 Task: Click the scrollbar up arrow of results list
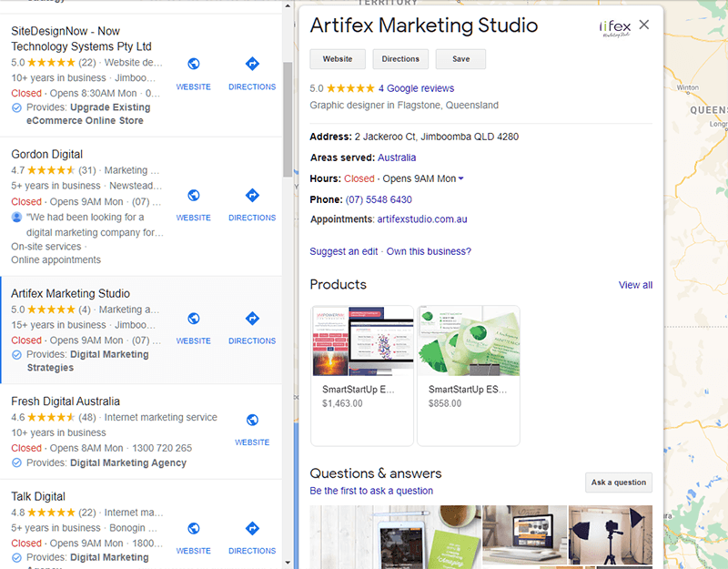(288, 6)
